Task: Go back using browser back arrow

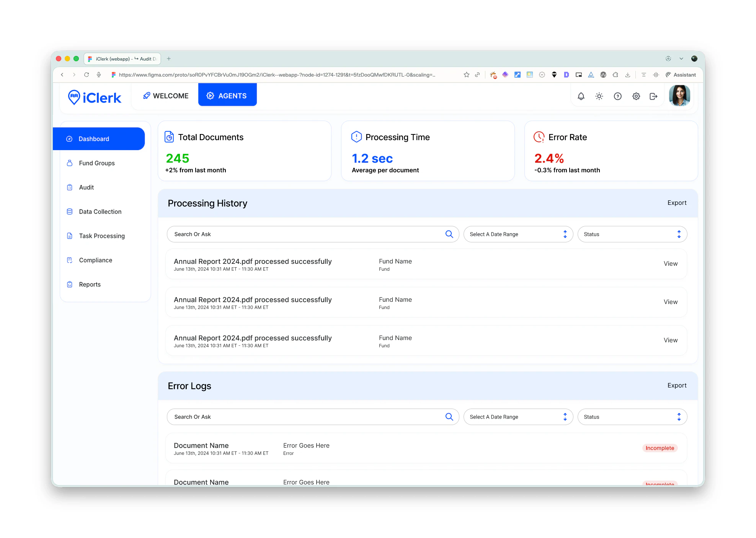Action: 62,75
